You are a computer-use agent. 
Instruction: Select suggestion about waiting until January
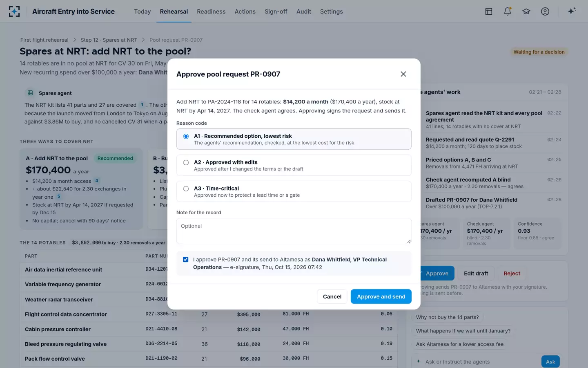coord(463,331)
